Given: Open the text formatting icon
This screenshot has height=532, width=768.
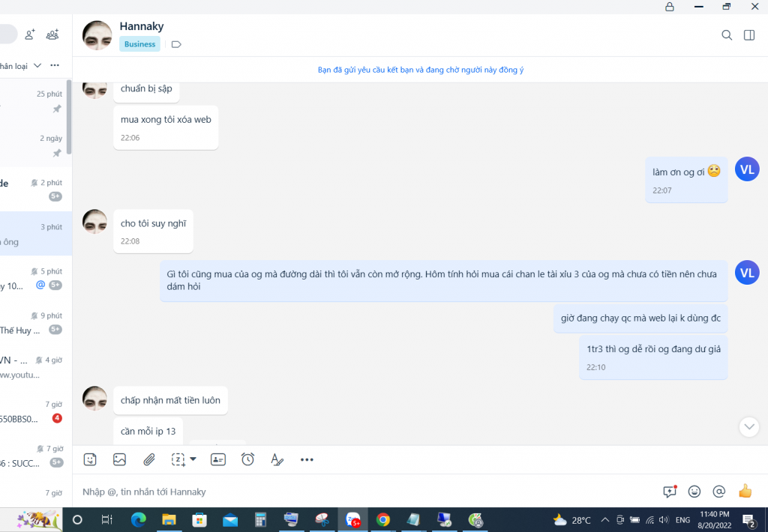Looking at the screenshot, I should [277, 459].
